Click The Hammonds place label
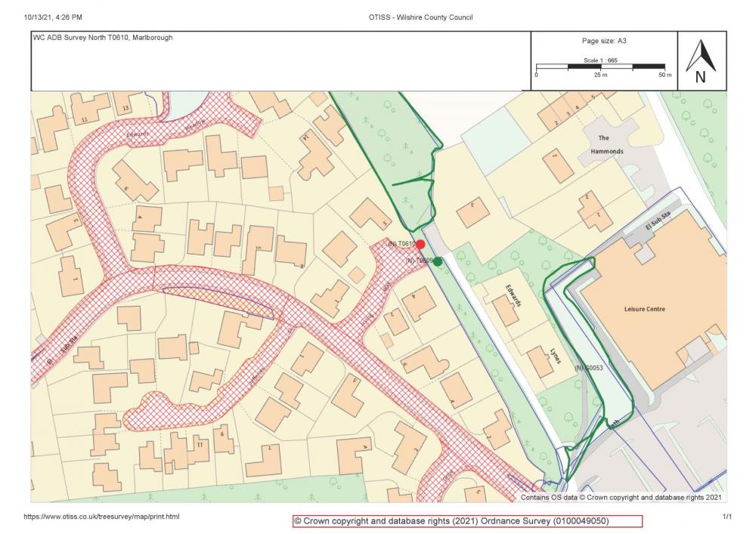The image size is (756, 534). (606, 145)
